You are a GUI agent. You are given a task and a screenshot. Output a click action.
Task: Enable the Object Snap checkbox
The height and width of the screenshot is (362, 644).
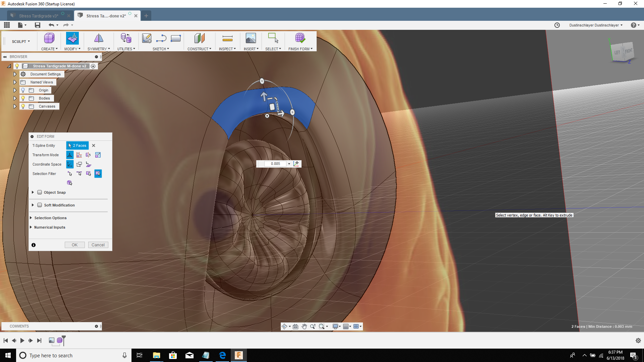coord(40,192)
